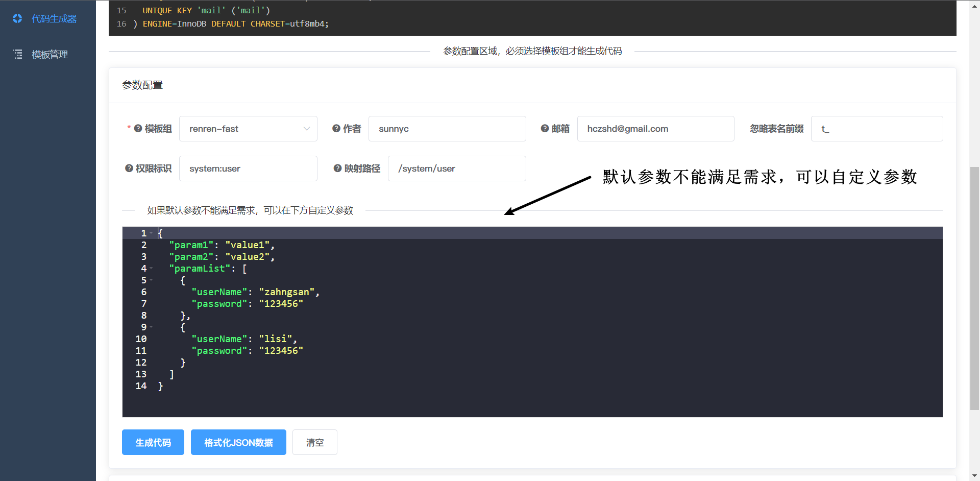
Task: Open the 模板管理 sidebar menu item
Action: click(x=48, y=54)
